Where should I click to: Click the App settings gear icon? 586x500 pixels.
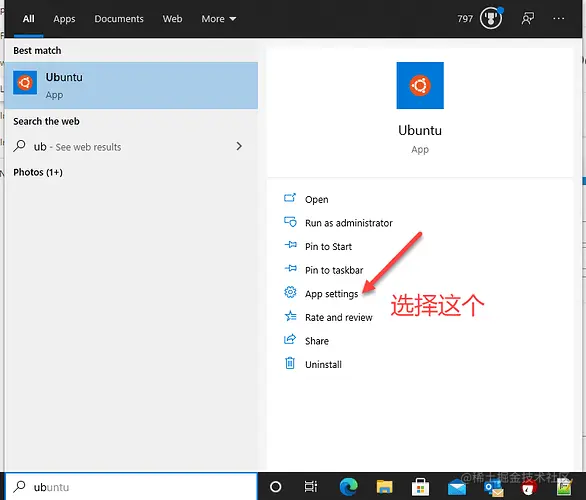click(290, 292)
